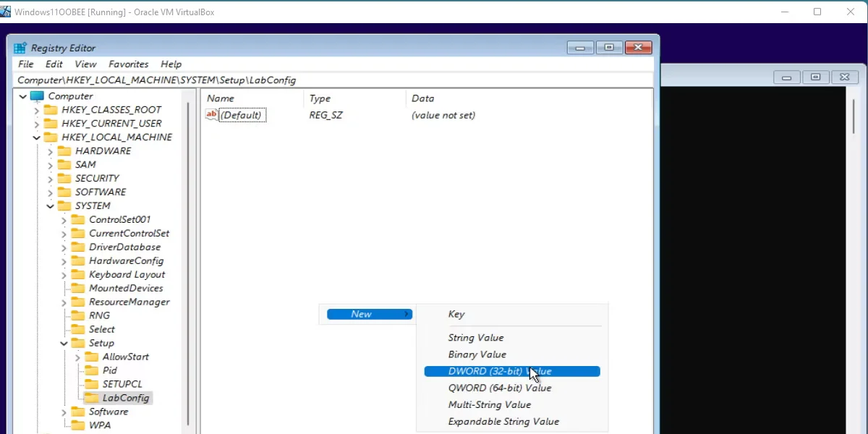Collapse the Setup key
The image size is (868, 434).
pos(63,342)
